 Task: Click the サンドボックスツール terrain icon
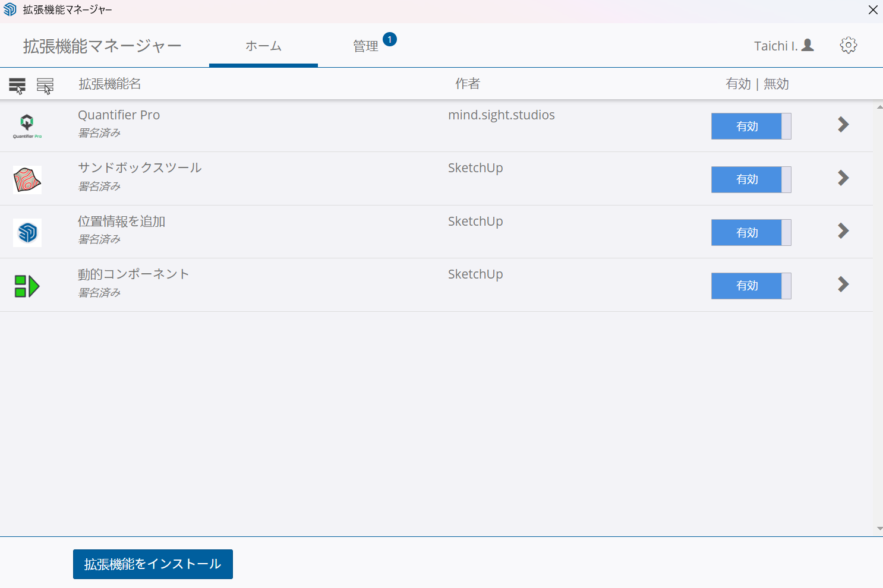click(x=27, y=179)
